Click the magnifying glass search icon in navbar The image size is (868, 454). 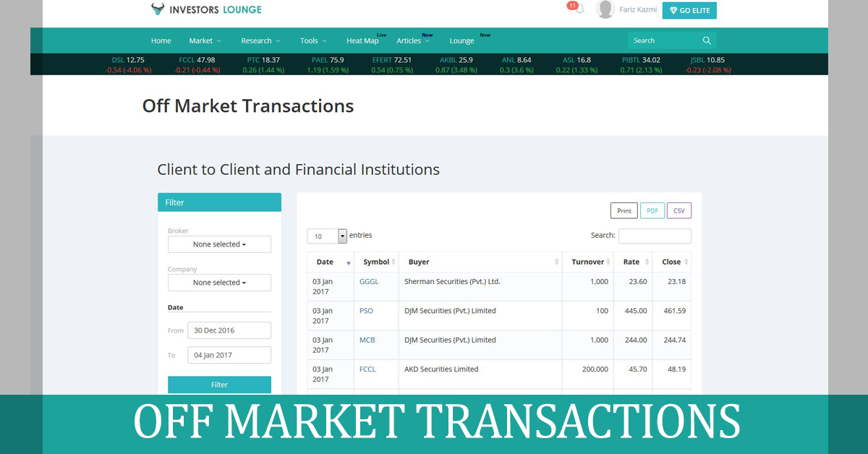tap(705, 40)
